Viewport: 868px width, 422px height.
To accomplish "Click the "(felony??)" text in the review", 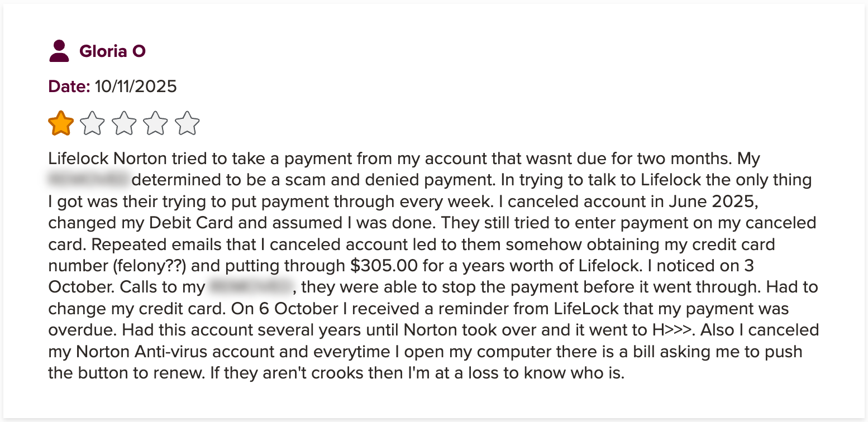I will pyautogui.click(x=149, y=266).
